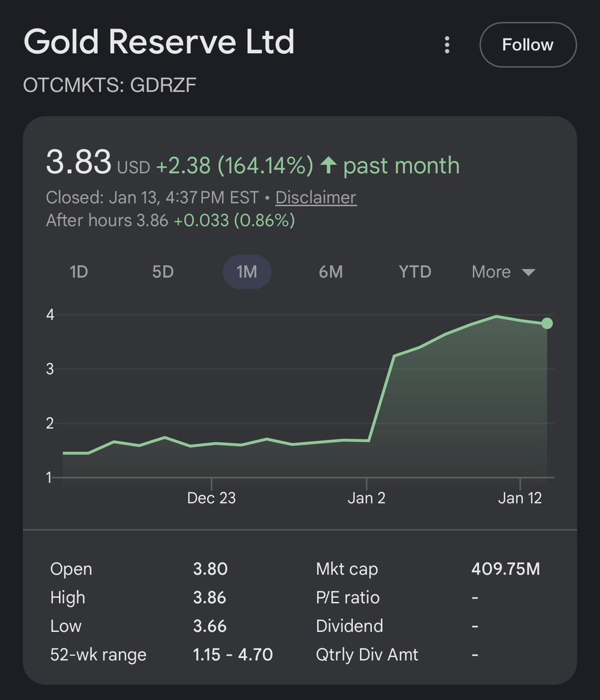Viewport: 600px width, 700px height.
Task: Click the Dividend label
Action: tap(349, 626)
